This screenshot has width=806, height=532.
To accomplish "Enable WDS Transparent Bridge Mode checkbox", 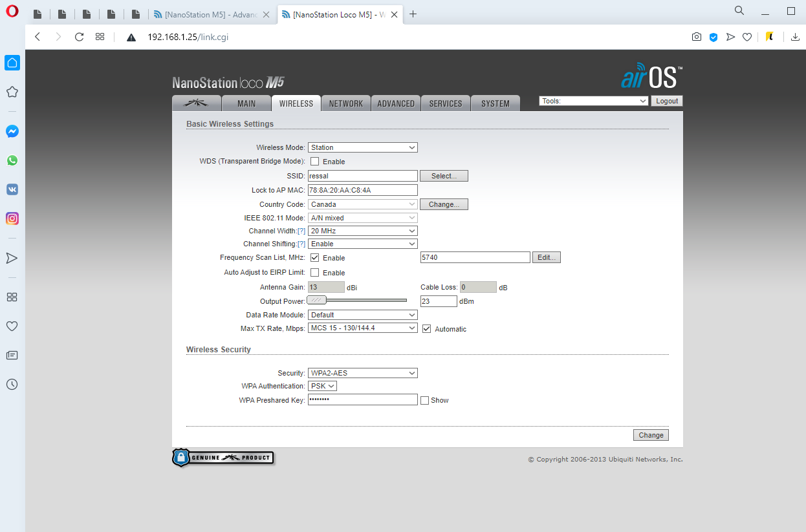I will tap(315, 162).
